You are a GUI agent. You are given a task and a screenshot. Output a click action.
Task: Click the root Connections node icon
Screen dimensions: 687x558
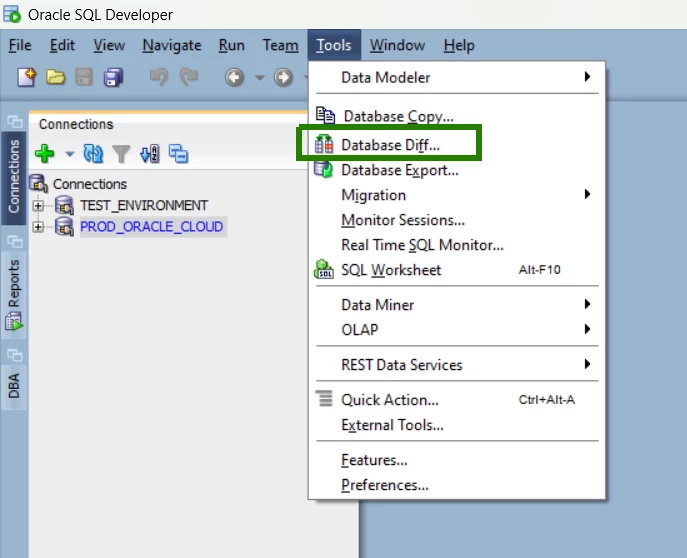[39, 184]
